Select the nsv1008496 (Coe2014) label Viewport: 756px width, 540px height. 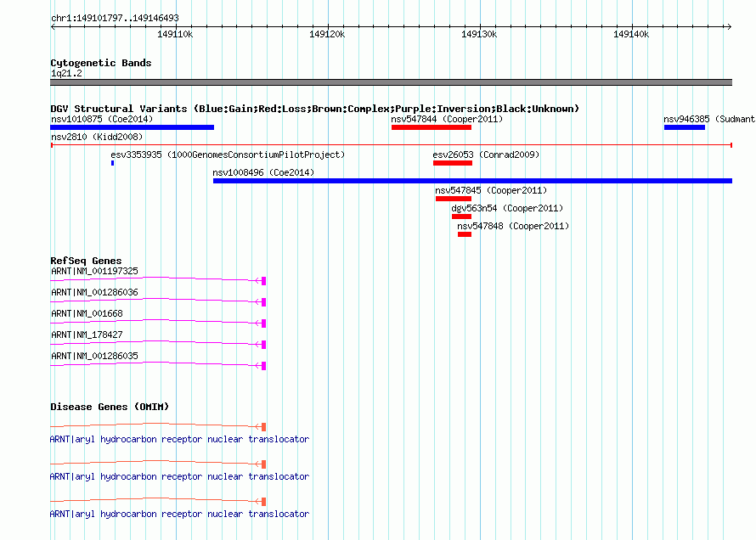[263, 172]
